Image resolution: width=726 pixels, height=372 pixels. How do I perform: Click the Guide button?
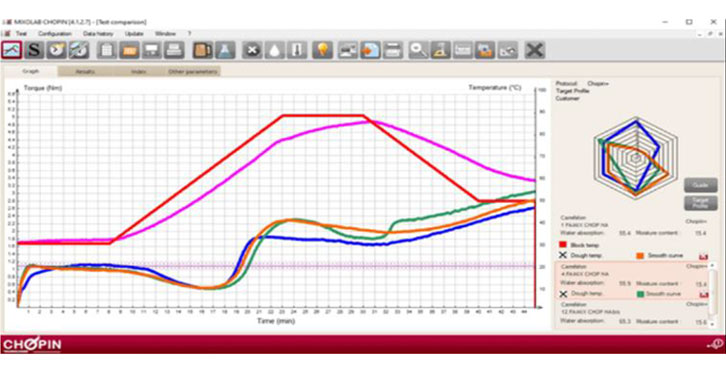(x=701, y=185)
